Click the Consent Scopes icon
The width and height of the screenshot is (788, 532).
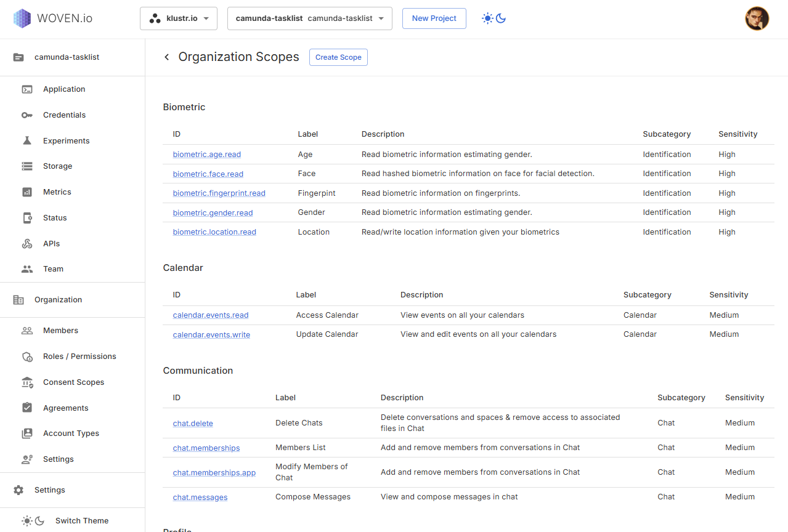pyautogui.click(x=27, y=382)
